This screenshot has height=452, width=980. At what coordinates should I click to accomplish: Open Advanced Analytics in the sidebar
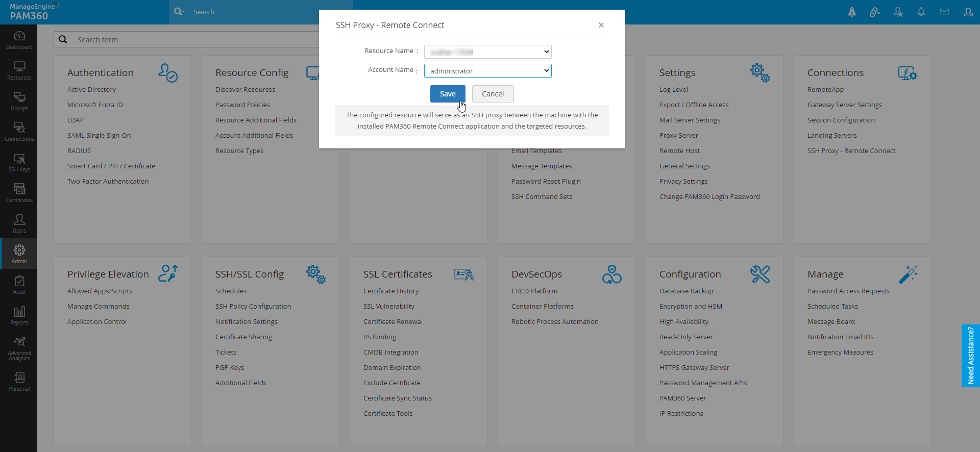coord(19,348)
